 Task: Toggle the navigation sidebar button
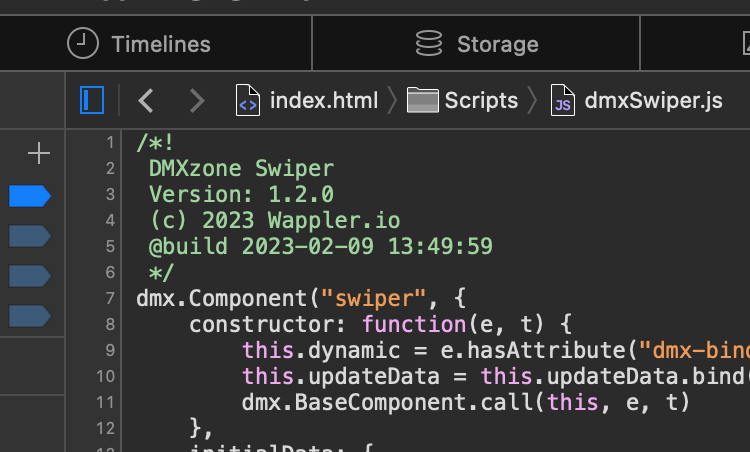pos(92,100)
